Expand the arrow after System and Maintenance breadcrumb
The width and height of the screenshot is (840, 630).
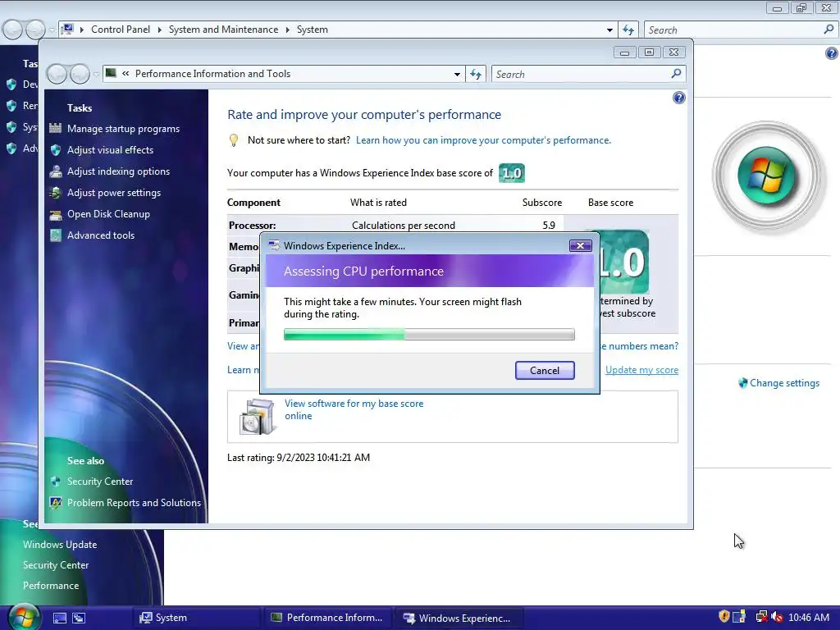[287, 30]
